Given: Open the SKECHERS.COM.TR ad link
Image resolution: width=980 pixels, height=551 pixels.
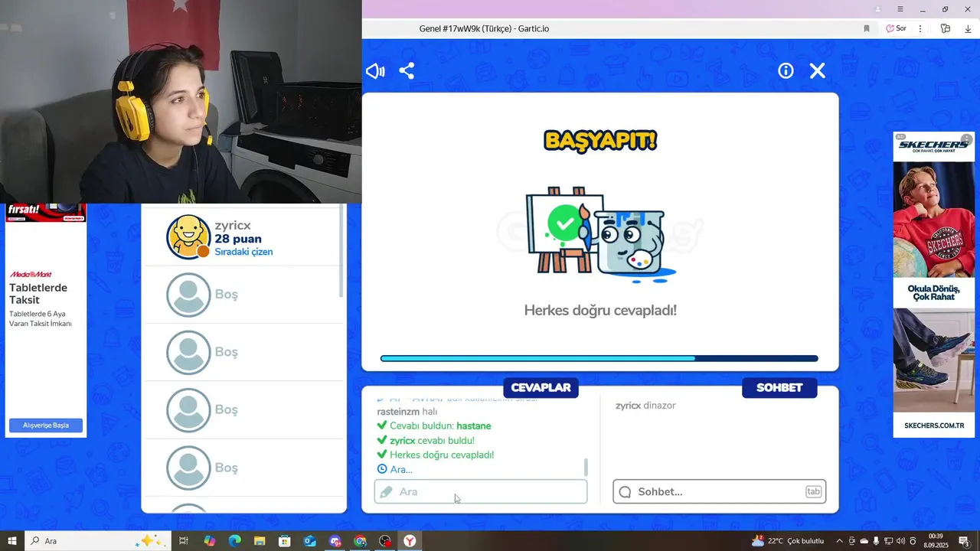Looking at the screenshot, I should tap(934, 425).
